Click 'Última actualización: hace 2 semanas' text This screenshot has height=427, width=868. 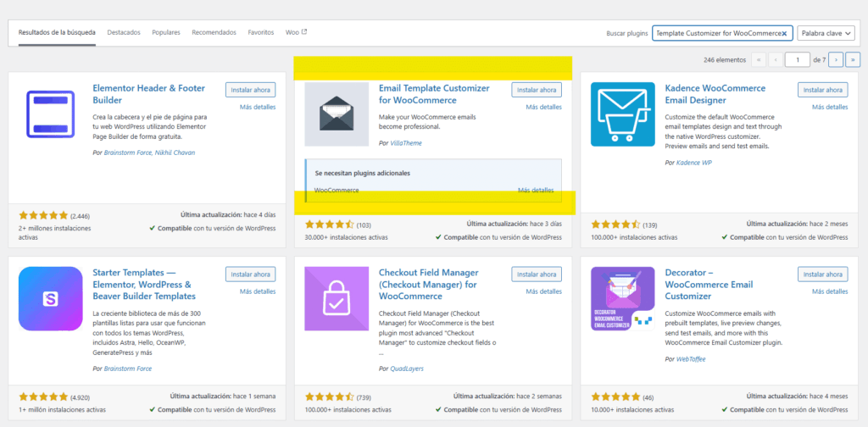(508, 396)
